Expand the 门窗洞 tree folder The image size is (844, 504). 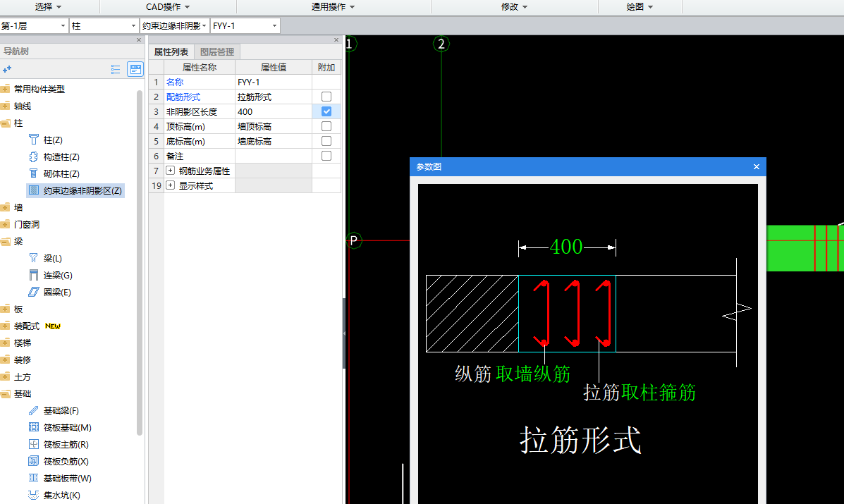pyautogui.click(x=6, y=224)
